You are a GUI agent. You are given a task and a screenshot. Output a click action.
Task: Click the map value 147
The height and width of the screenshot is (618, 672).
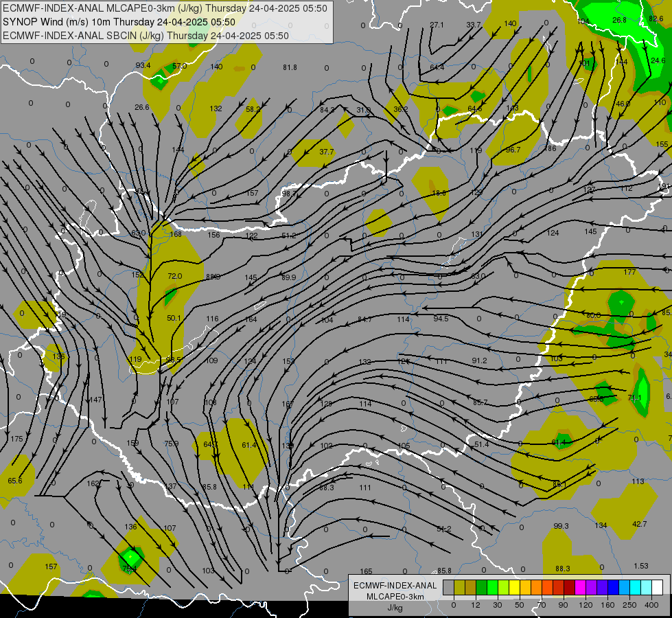[95, 400]
